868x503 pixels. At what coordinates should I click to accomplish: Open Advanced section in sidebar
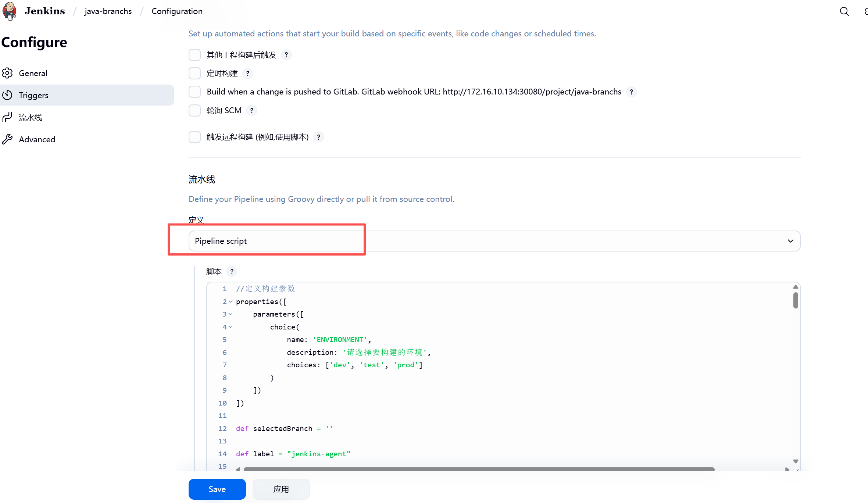coord(37,139)
